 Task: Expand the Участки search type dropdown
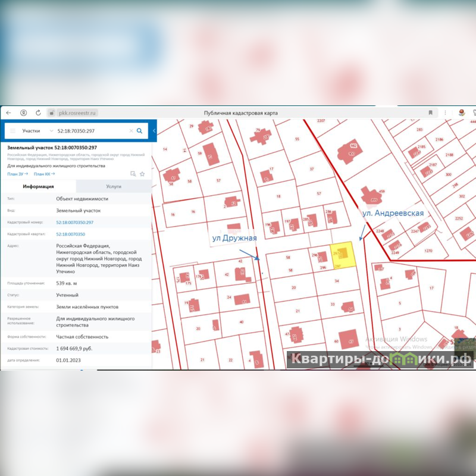tap(51, 130)
